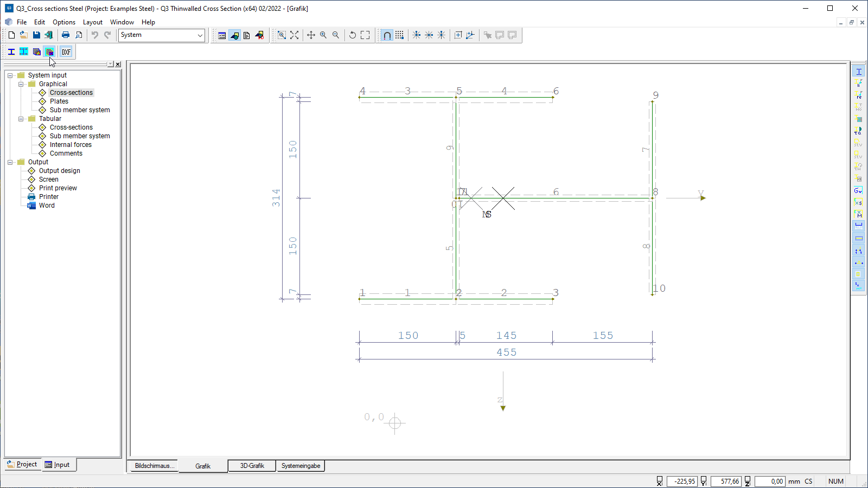Screen dimensions: 868x488
Task: Switch to the 3D-Grafik tab
Action: (x=252, y=466)
